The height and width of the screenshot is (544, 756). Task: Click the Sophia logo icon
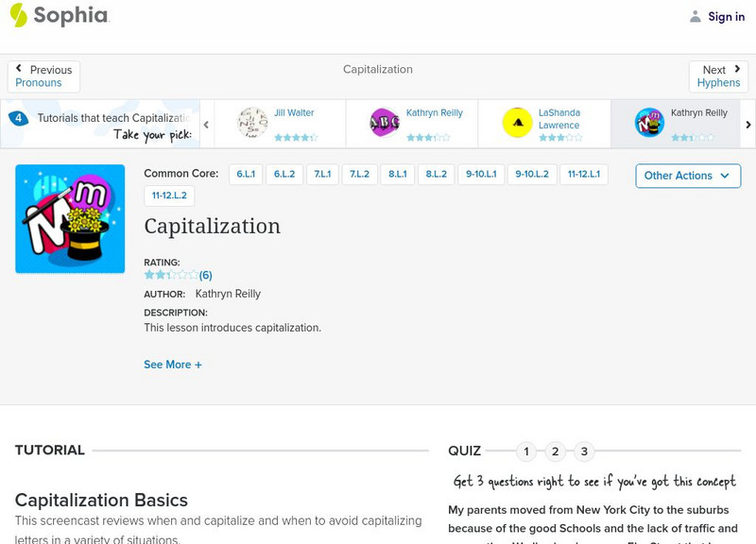(x=19, y=15)
